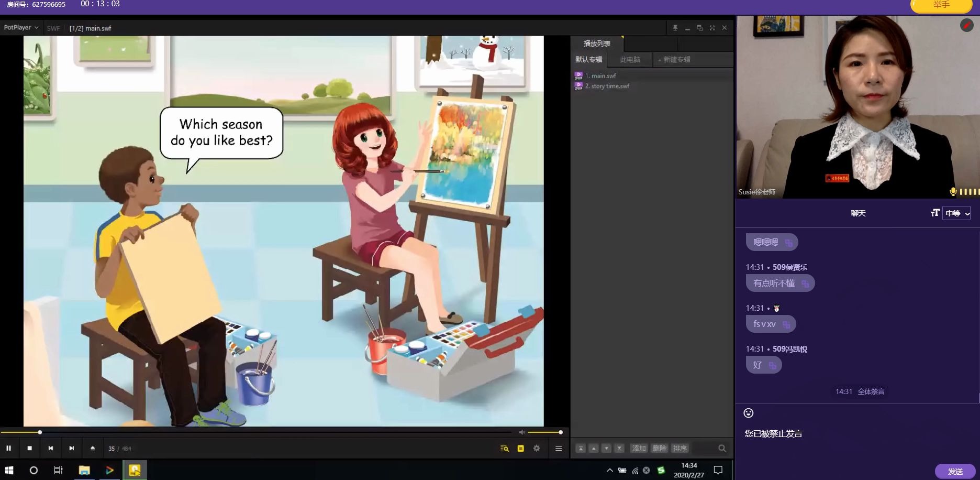Click the red pen icon on teacher video

[x=966, y=25]
